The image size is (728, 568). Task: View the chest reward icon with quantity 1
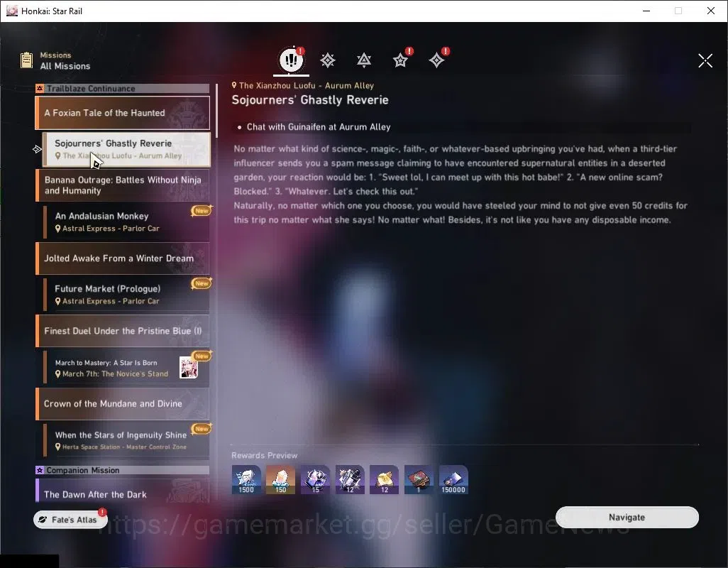click(x=419, y=479)
